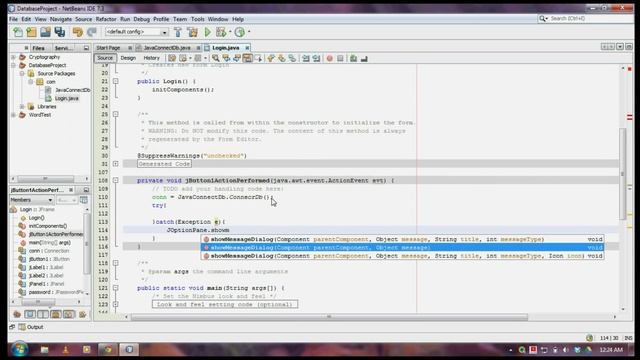Click the Open Project toolbar icon
Screen dimensions: 640x360
45,32
